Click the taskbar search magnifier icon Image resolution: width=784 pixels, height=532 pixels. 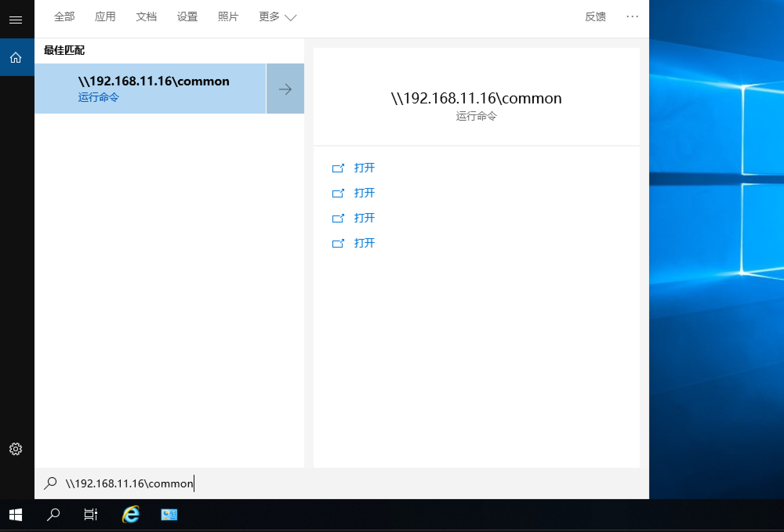tap(53, 515)
